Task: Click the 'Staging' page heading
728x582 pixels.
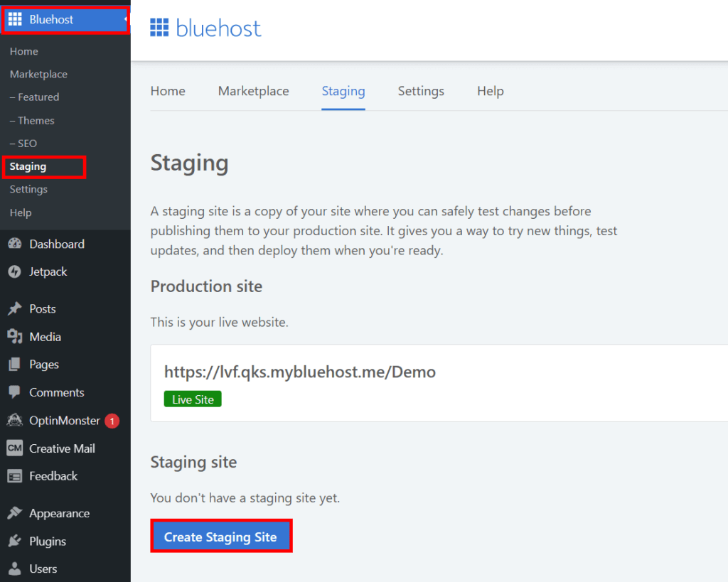Action: pos(189,164)
